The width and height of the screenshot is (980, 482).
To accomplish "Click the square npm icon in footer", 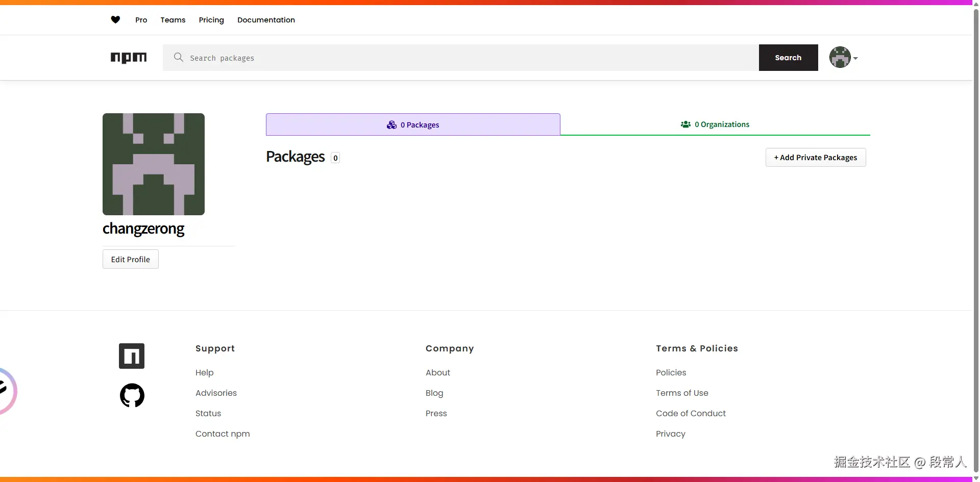I will click(x=132, y=356).
